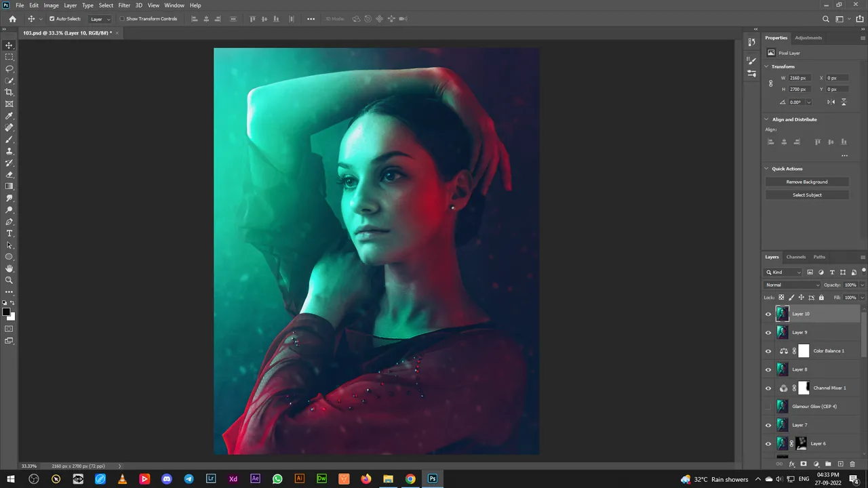Create a new group folder icon
Image resolution: width=868 pixels, height=488 pixels.
point(828,464)
